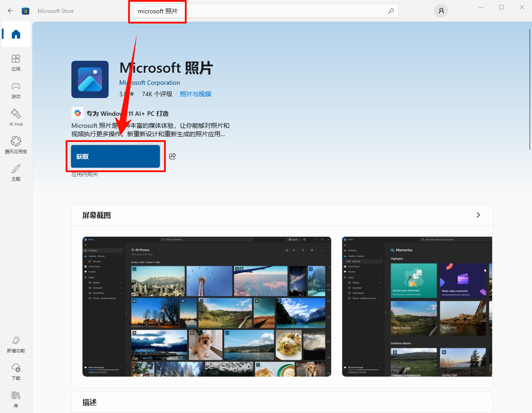Open the 主题 (Themes) section

(16, 173)
